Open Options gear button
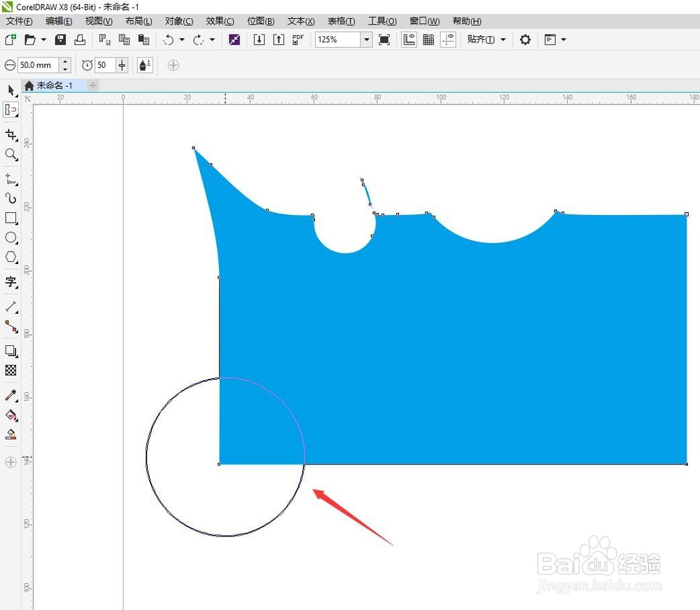Screen dimensions: 700x610 (x=525, y=40)
